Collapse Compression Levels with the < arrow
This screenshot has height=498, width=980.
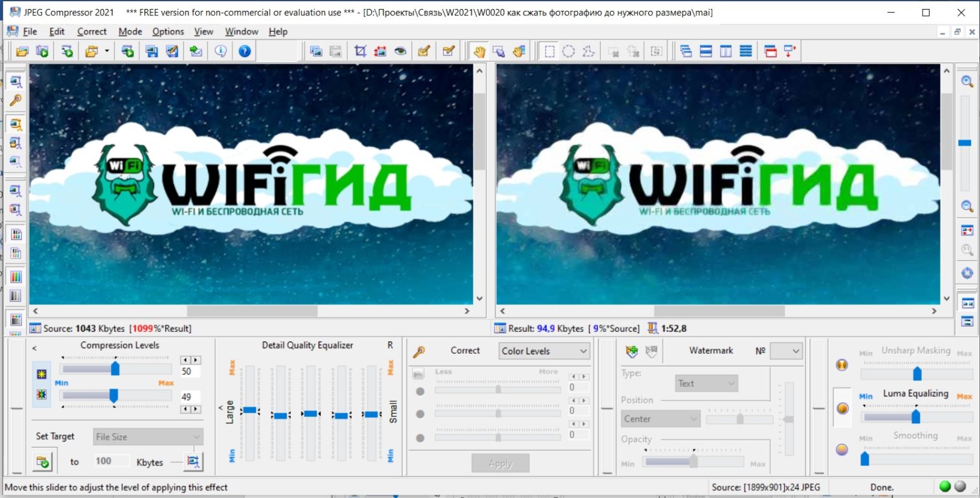(34, 348)
